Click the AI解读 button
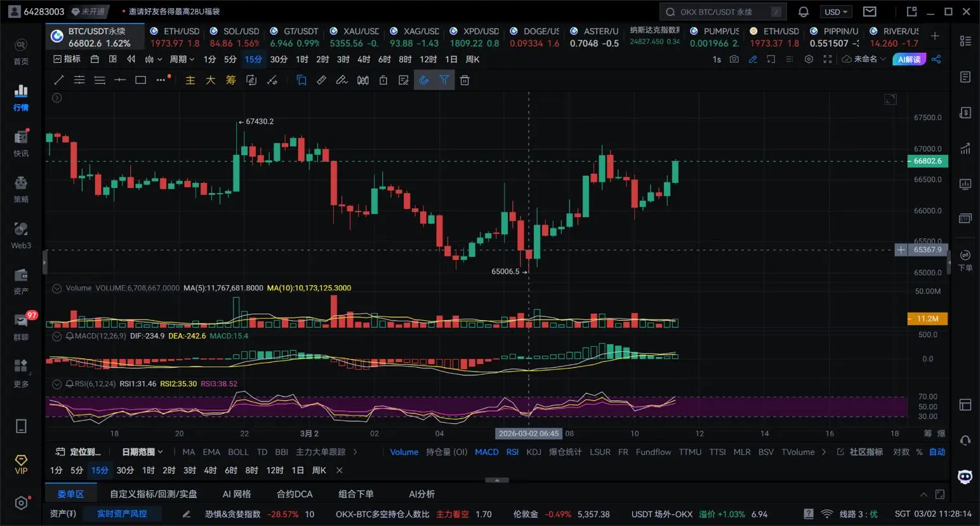Image resolution: width=980 pixels, height=526 pixels. point(909,59)
